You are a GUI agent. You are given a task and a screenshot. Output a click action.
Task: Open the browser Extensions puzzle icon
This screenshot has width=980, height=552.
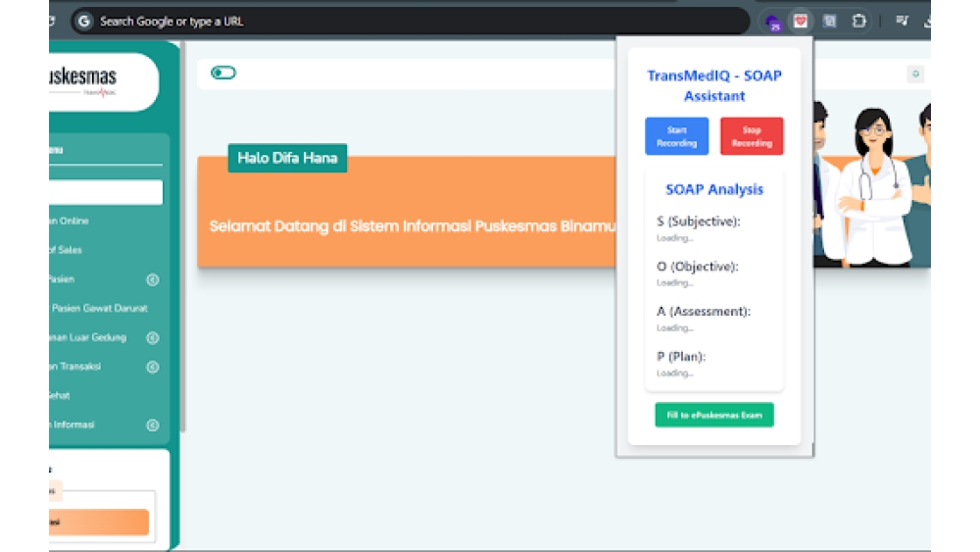(858, 21)
